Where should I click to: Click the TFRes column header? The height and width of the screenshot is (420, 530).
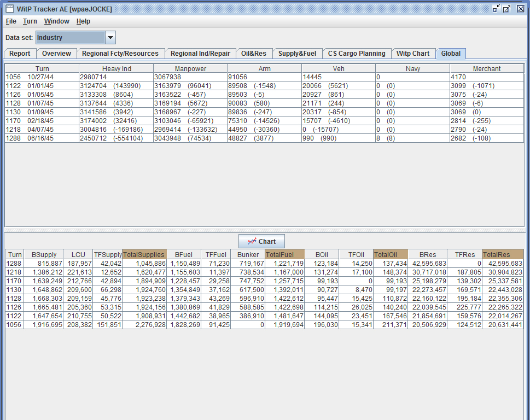(x=465, y=254)
